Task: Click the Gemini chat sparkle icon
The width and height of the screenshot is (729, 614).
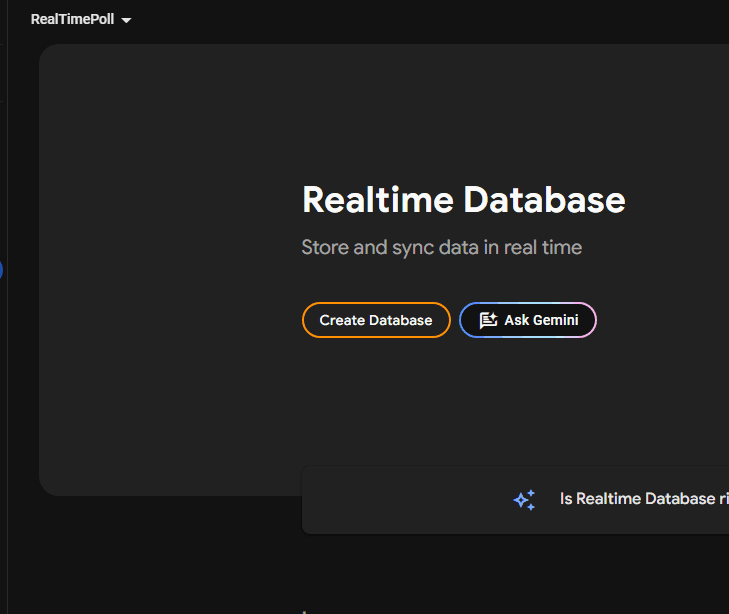Action: pyautogui.click(x=488, y=320)
